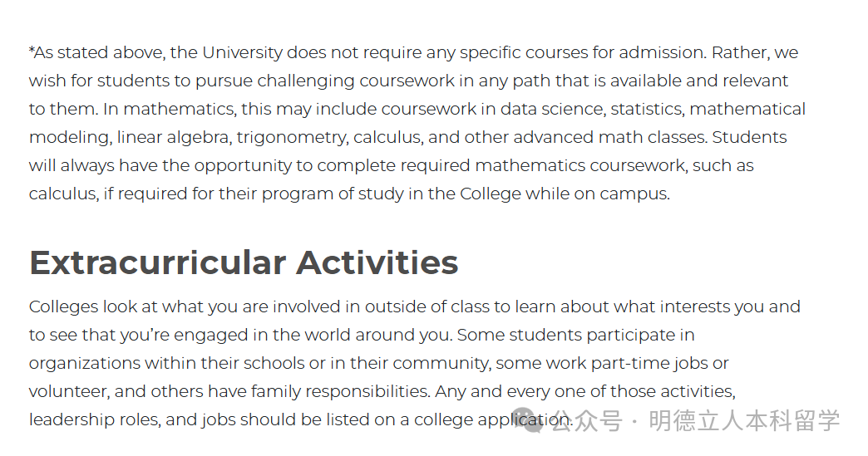Click the "Extracurricular Activities" heading

(x=243, y=262)
